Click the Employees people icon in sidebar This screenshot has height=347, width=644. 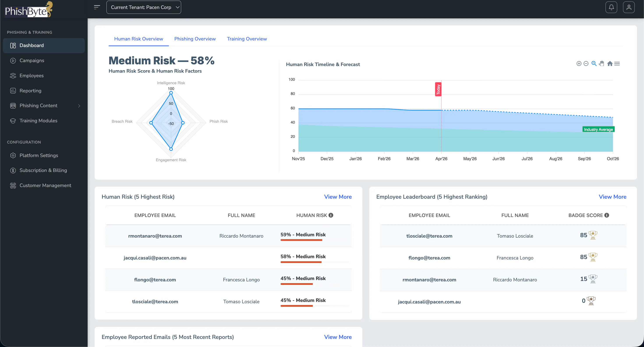point(13,76)
